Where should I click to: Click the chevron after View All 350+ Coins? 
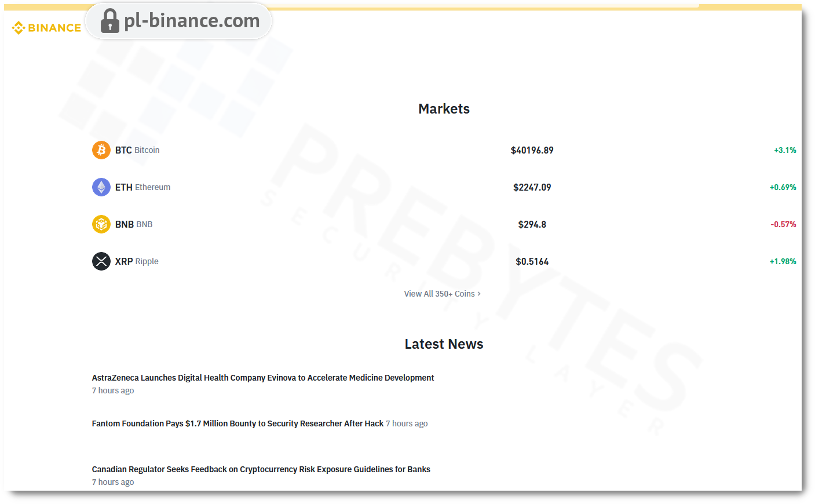tap(479, 294)
